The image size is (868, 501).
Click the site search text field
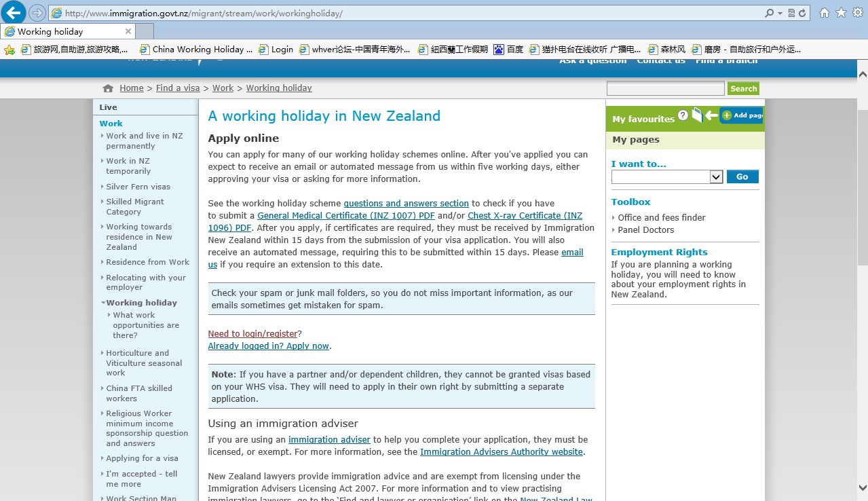(x=665, y=88)
